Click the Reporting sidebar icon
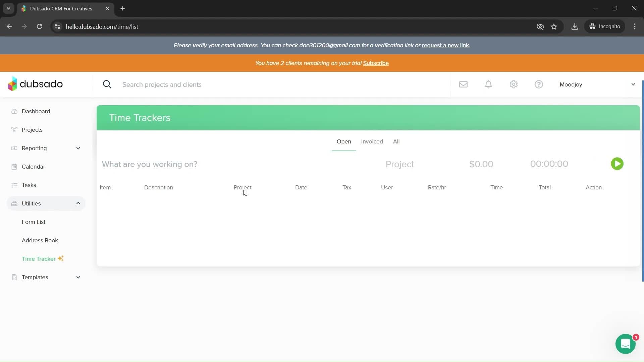The width and height of the screenshot is (644, 362). click(x=14, y=148)
